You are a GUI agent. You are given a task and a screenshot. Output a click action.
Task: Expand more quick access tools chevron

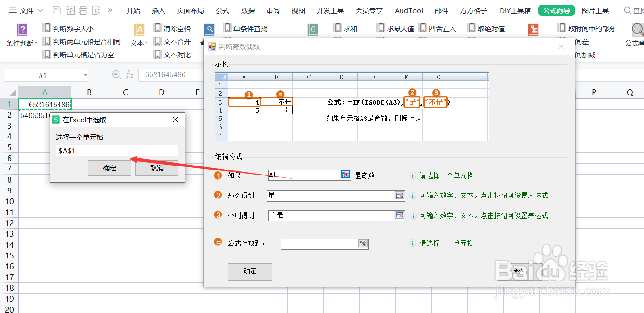point(110,10)
